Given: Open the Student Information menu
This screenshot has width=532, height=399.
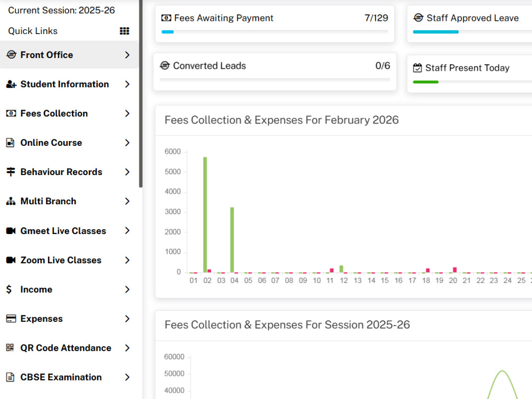Looking at the screenshot, I should [x=69, y=84].
